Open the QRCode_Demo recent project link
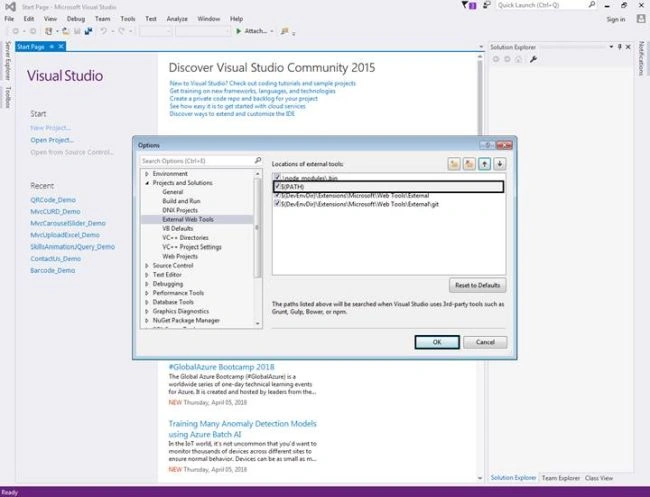Screen dimensions: 650x497 pyautogui.click(x=53, y=200)
